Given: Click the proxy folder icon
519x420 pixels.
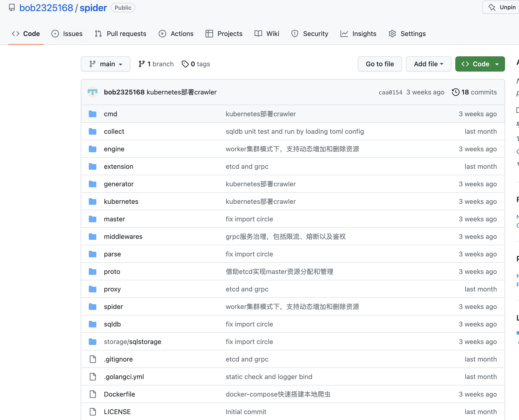Looking at the screenshot, I should pyautogui.click(x=92, y=289).
